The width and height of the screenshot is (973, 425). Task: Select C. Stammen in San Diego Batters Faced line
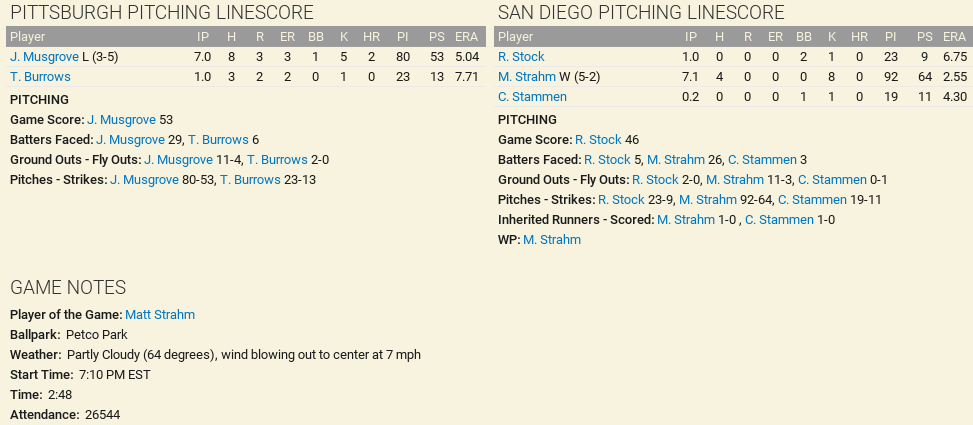[x=762, y=160]
